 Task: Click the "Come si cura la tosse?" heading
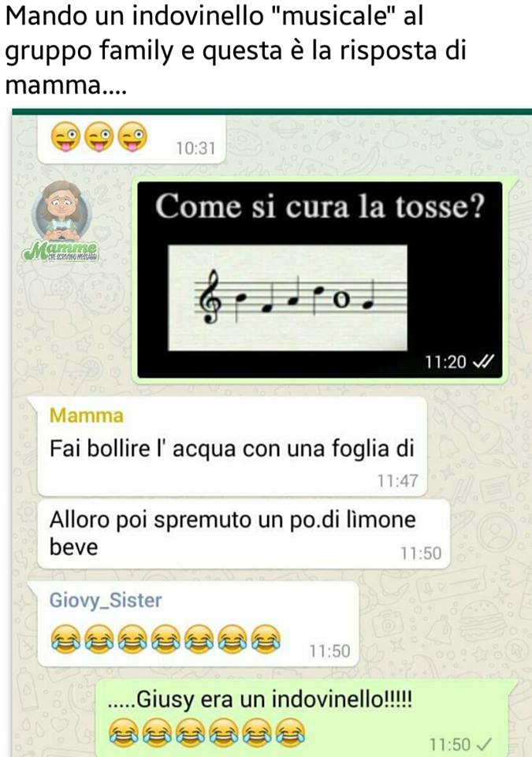pos(319,207)
